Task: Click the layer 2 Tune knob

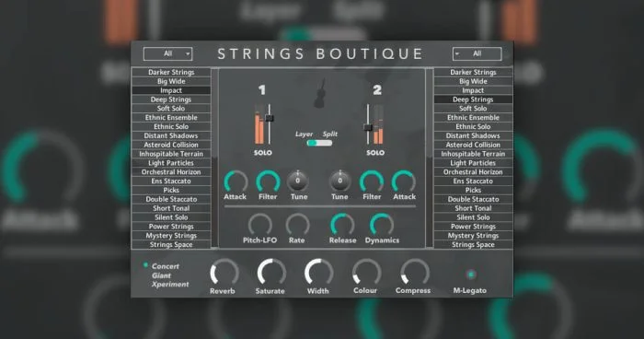Action: (x=340, y=181)
